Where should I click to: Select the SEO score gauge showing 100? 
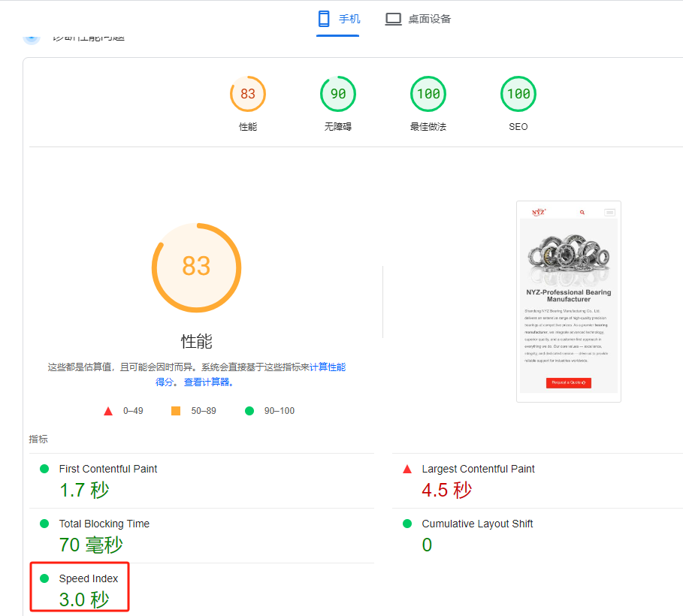[x=518, y=95]
